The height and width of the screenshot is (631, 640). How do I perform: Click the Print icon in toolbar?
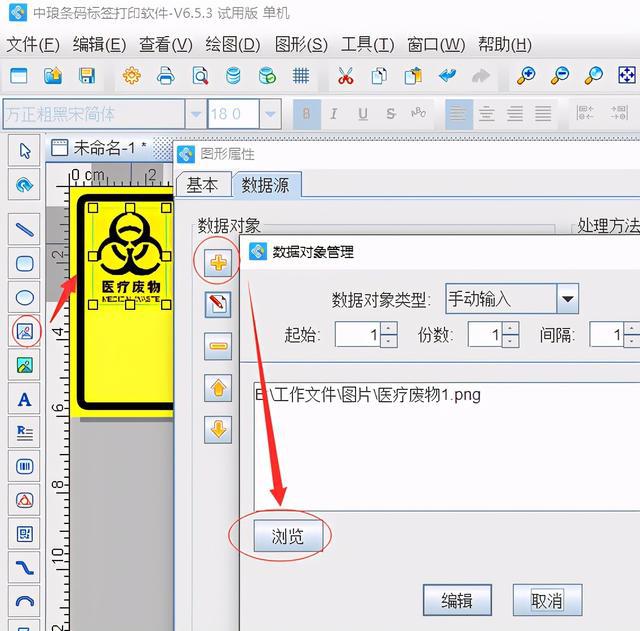click(166, 76)
